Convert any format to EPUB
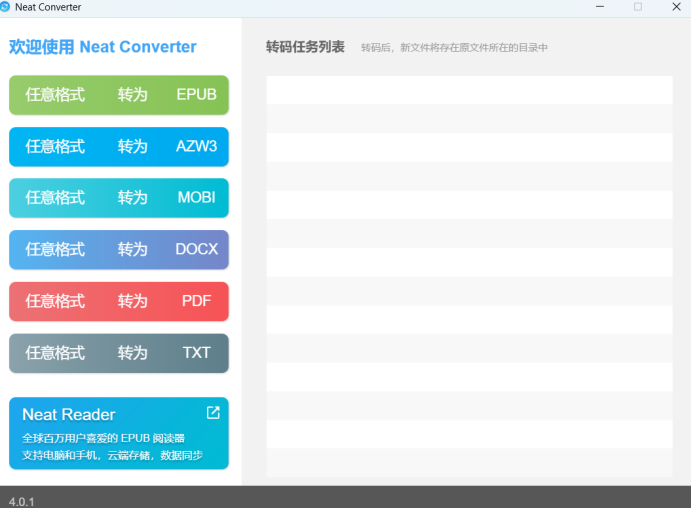The image size is (691, 508). pos(119,95)
